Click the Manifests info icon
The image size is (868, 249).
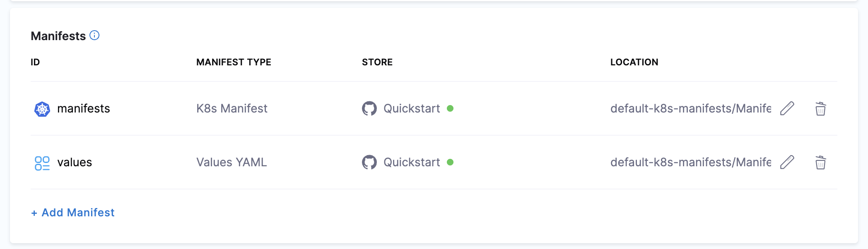pos(94,36)
